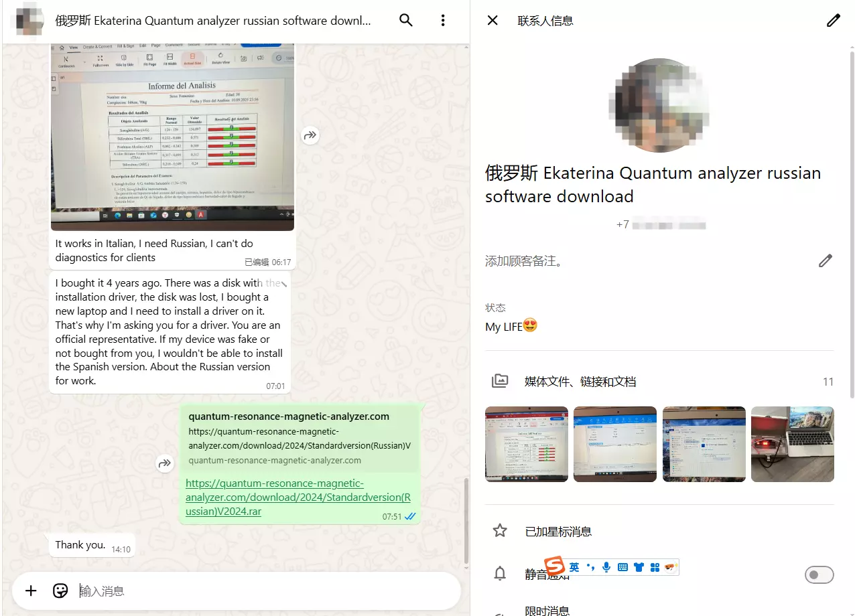
Task: Open attachment plus menu
Action: 31,591
